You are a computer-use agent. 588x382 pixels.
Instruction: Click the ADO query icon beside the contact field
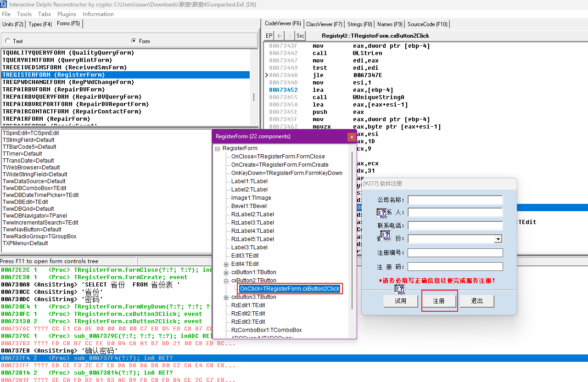pyautogui.click(x=381, y=213)
